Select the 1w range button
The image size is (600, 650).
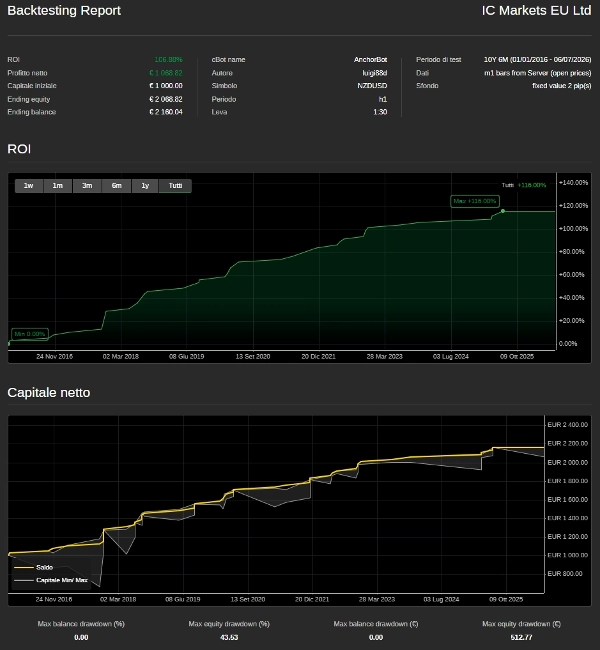tap(29, 186)
